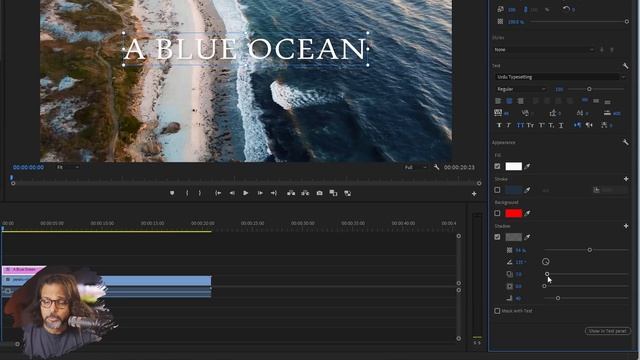Open the red Background color swatch
The height and width of the screenshot is (360, 640).
[513, 213]
